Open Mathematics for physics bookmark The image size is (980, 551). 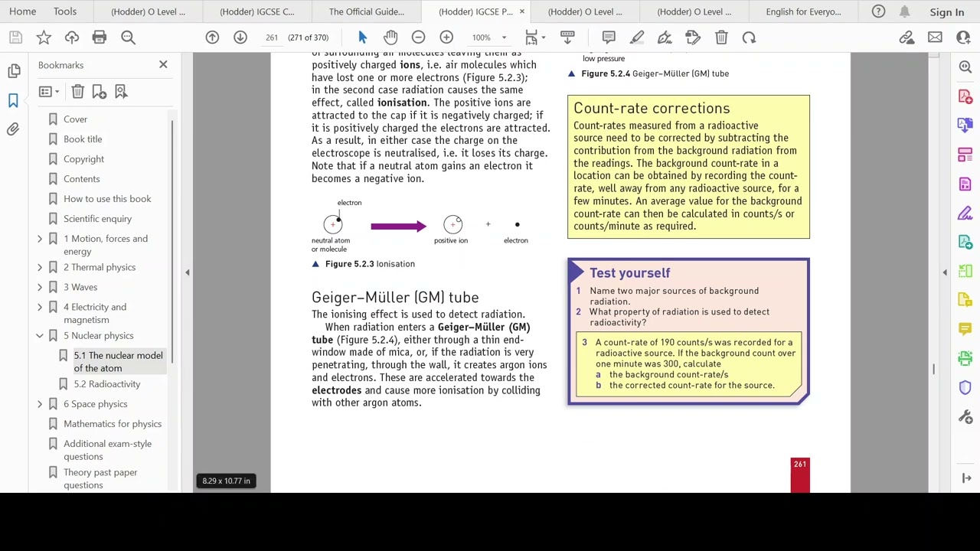click(x=113, y=424)
